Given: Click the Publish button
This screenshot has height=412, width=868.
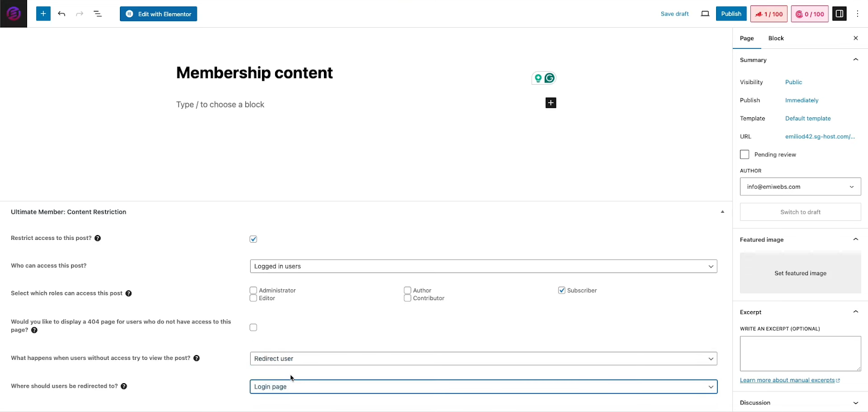Looking at the screenshot, I should pos(731,14).
